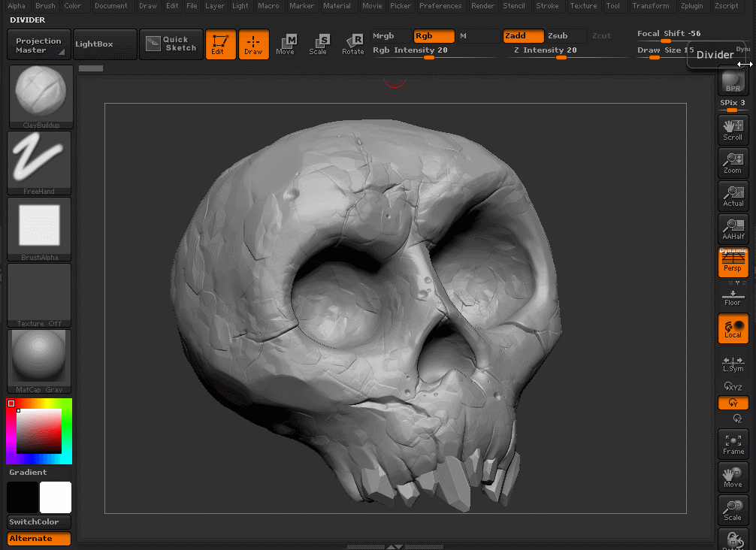Image resolution: width=756 pixels, height=550 pixels.
Task: Click the SPix slider
Action: 733,104
